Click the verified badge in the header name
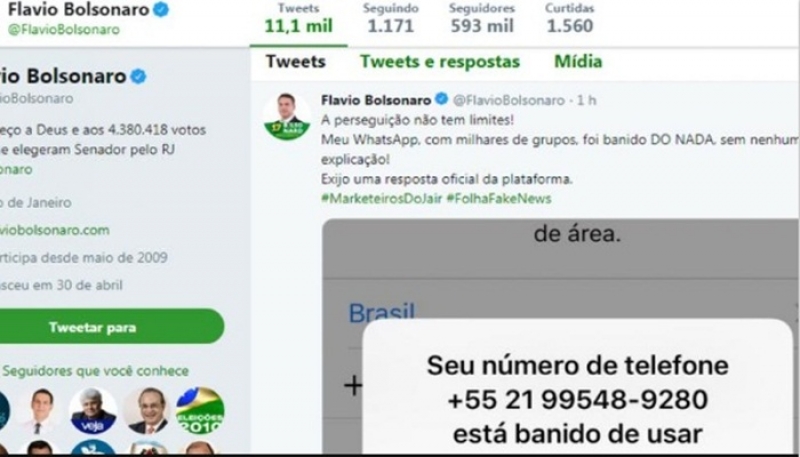Image resolution: width=800 pixels, height=457 pixels. pos(161,9)
